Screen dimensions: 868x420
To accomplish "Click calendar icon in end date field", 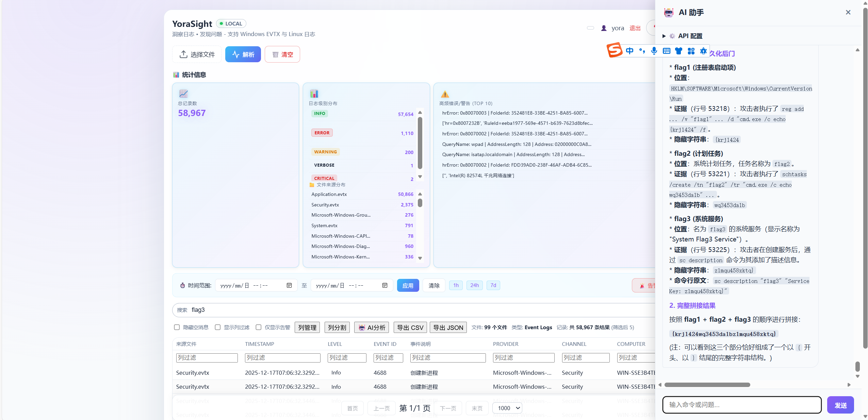I will pos(385,285).
